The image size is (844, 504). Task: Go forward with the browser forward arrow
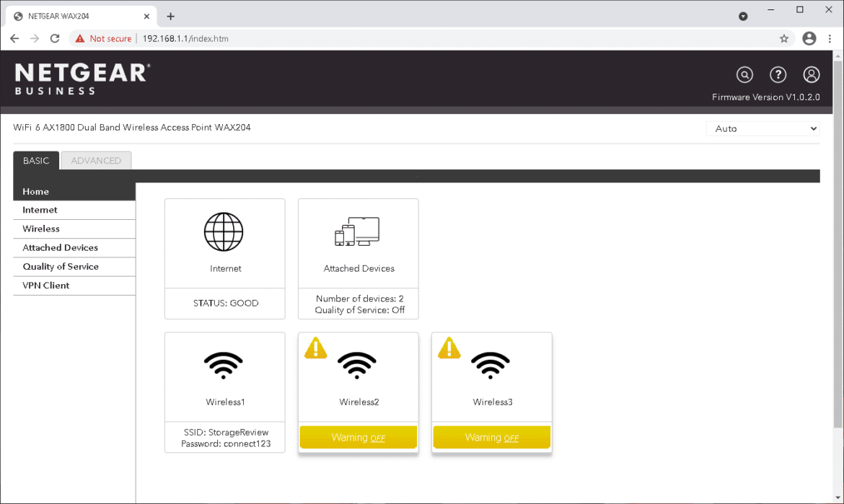point(35,38)
